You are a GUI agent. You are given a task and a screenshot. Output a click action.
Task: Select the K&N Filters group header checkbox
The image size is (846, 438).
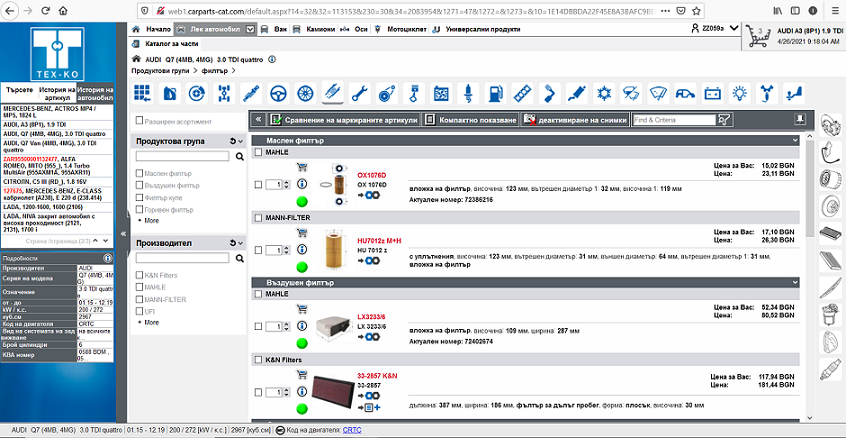pos(258,359)
